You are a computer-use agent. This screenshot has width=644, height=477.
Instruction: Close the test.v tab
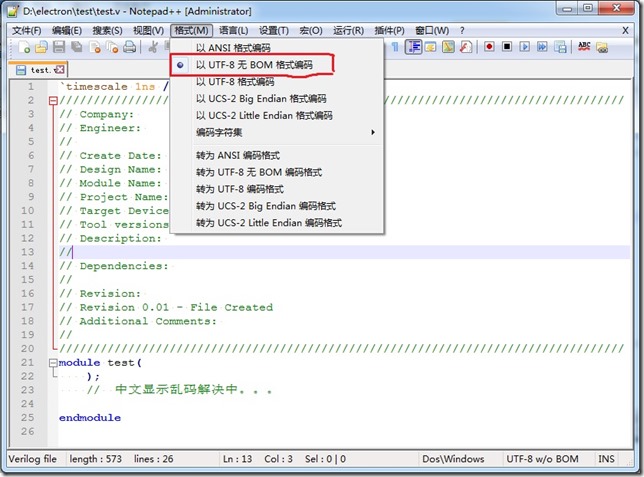coord(59,69)
